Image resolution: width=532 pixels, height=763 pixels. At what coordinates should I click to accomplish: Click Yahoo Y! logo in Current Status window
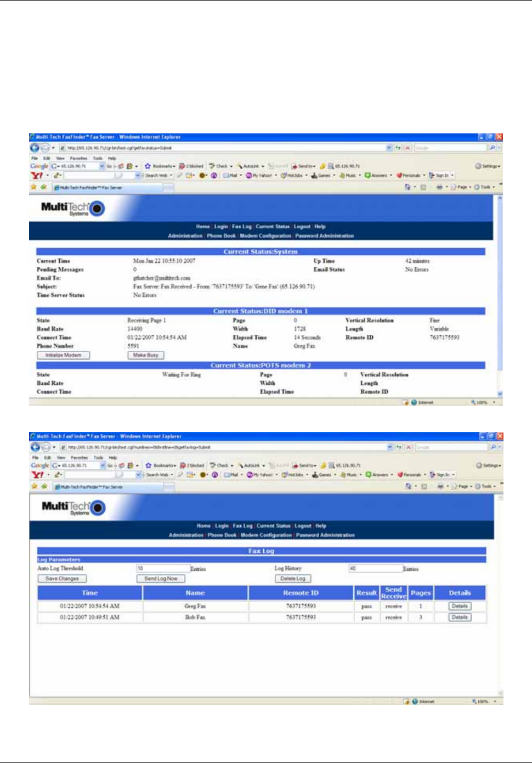(x=37, y=176)
